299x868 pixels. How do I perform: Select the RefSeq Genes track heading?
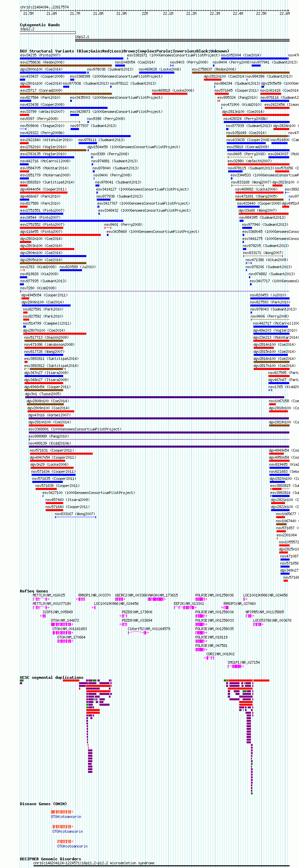point(34,591)
